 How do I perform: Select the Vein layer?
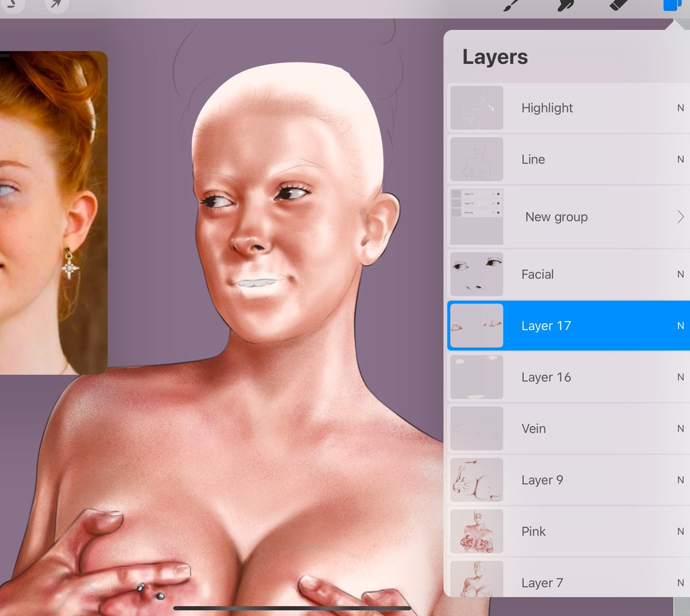(575, 428)
